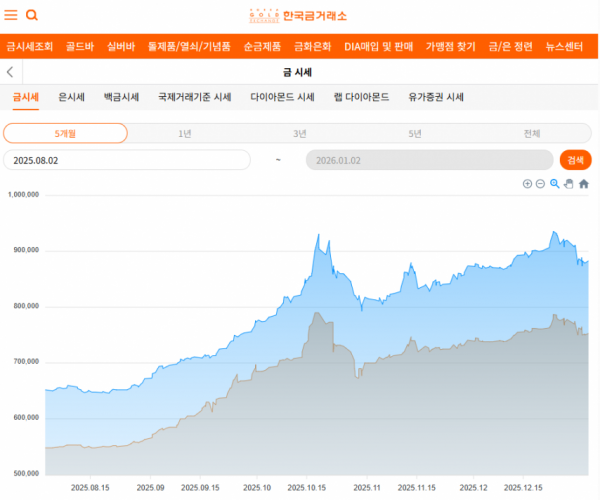Open the 뉴스센터 menu
Viewport: 600px width, 500px height.
click(565, 46)
